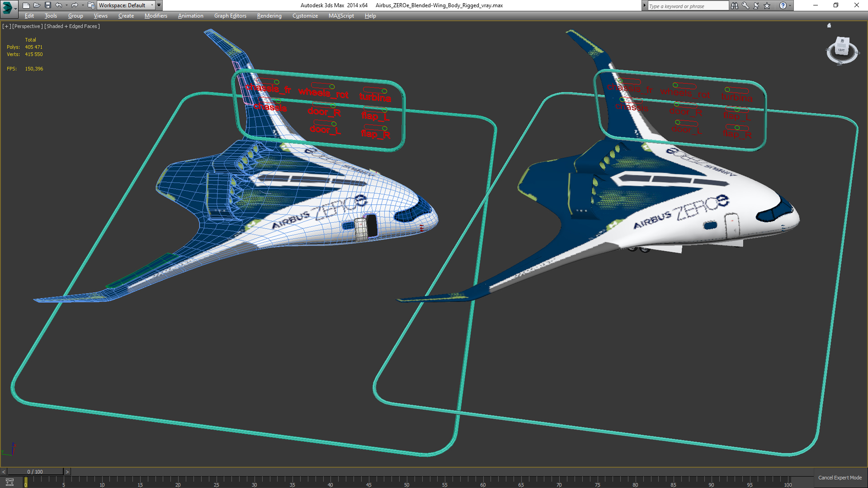Undo the last action with arrow icon

click(x=59, y=5)
